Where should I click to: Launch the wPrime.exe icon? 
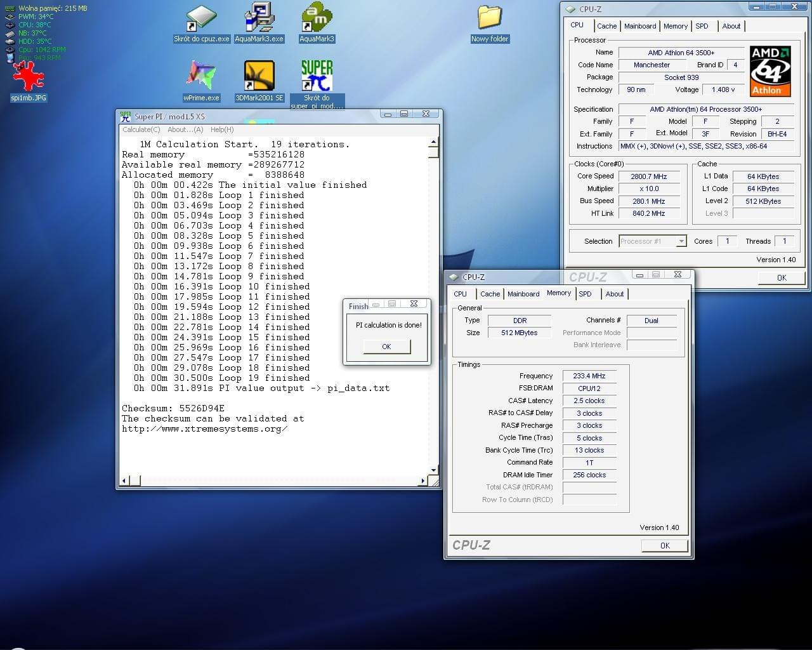click(x=201, y=81)
